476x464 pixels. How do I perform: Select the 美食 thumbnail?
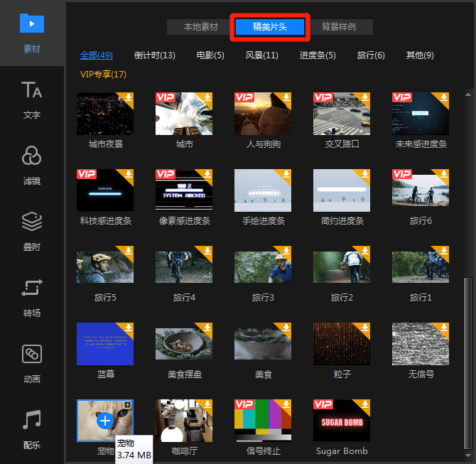pos(263,344)
